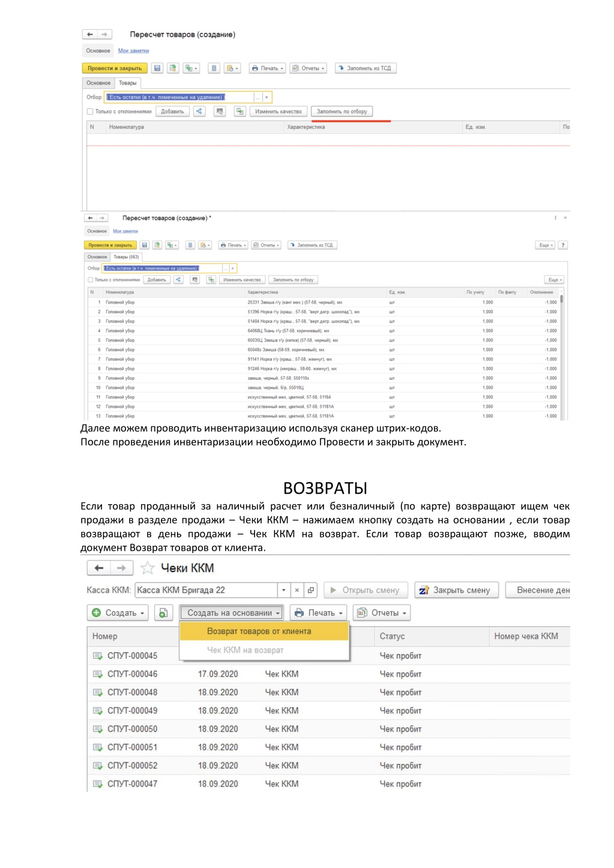The width and height of the screenshot is (614, 868).
Task: Switch to Товары tab in top form
Action: pos(128,83)
